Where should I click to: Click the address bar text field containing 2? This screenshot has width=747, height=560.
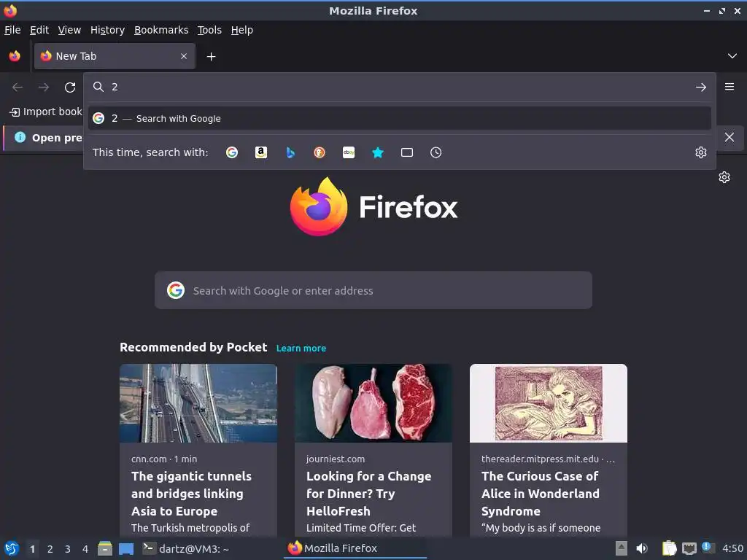pyautogui.click(x=400, y=87)
